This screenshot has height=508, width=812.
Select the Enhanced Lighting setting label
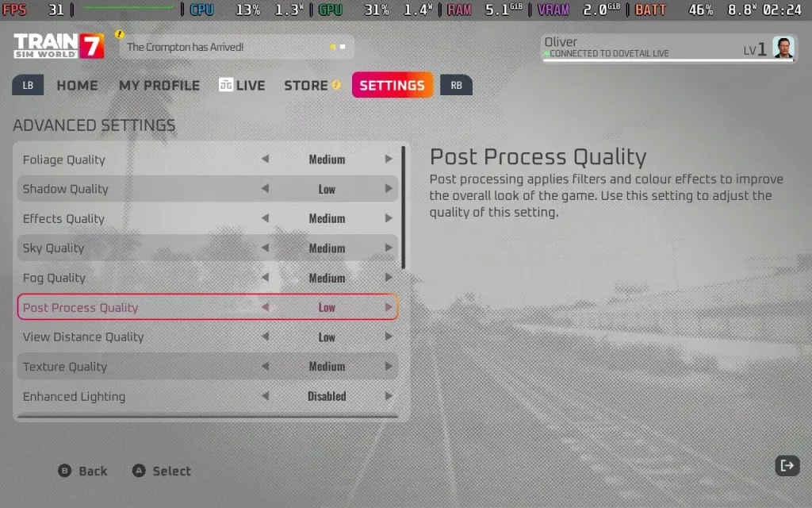pos(74,397)
